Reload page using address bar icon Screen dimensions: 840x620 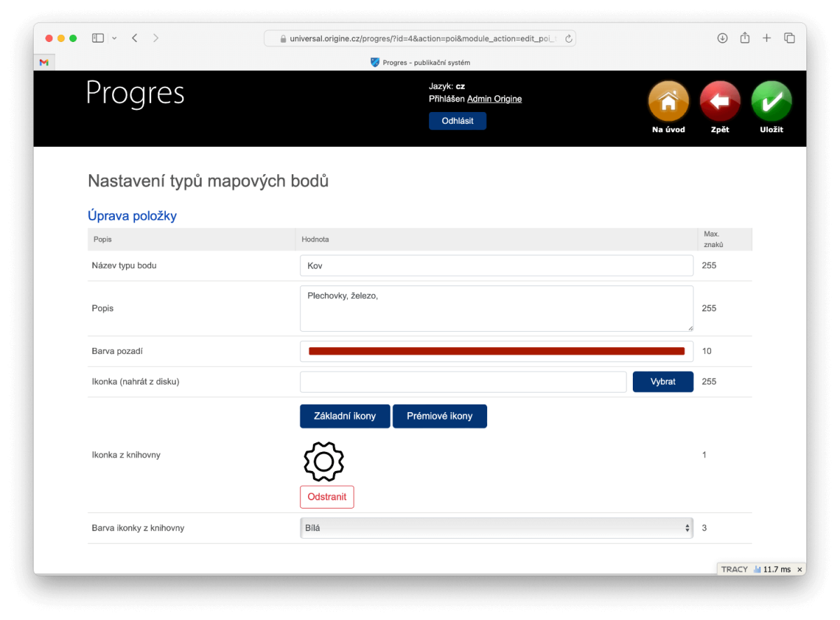click(568, 38)
